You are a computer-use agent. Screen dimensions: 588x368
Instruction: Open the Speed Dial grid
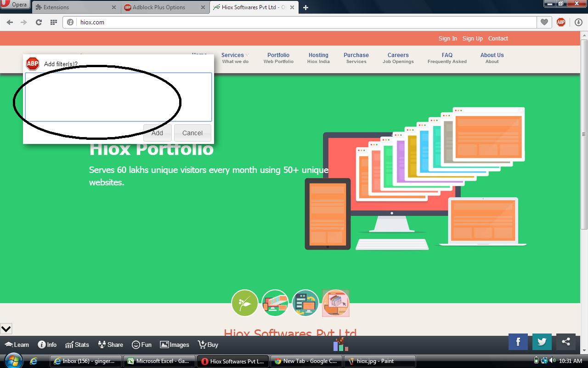[x=54, y=22]
